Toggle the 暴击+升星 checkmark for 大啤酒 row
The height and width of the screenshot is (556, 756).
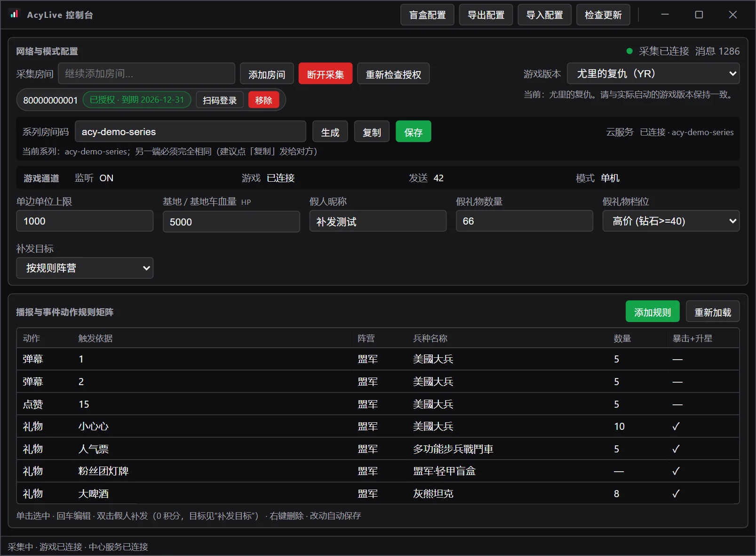676,493
